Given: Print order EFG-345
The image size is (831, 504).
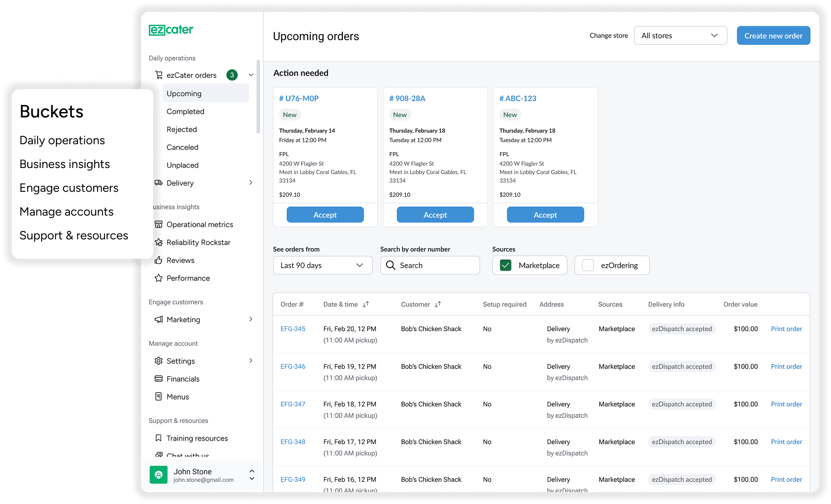Looking at the screenshot, I should (x=786, y=329).
